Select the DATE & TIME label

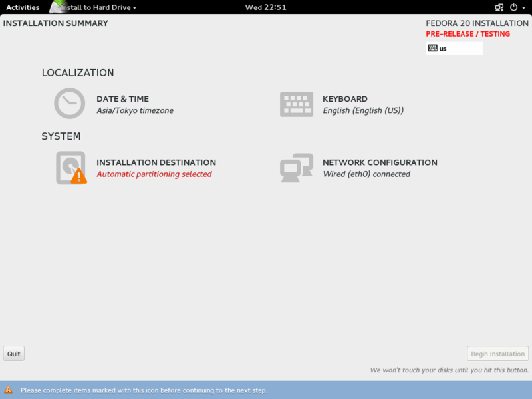point(123,98)
